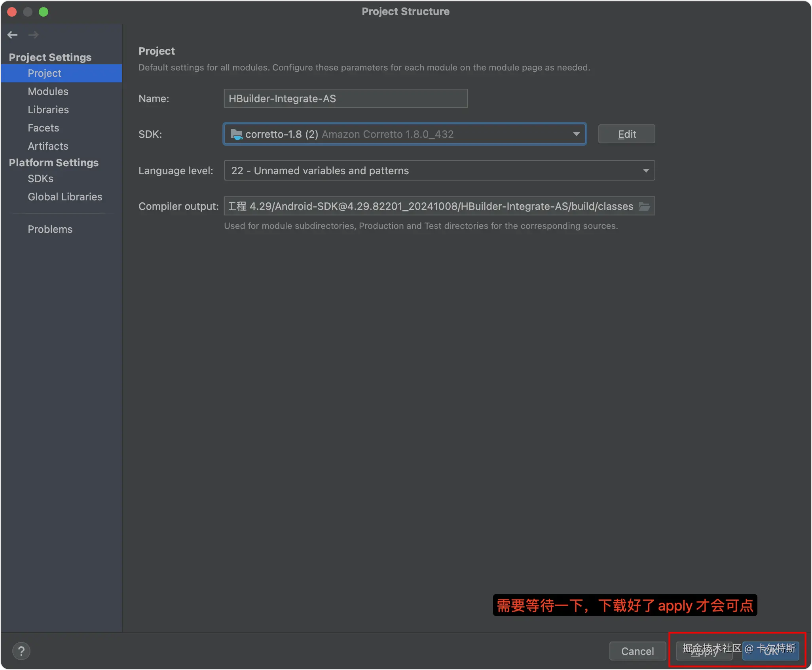Click the browse folder icon in Compiler output

tap(644, 206)
